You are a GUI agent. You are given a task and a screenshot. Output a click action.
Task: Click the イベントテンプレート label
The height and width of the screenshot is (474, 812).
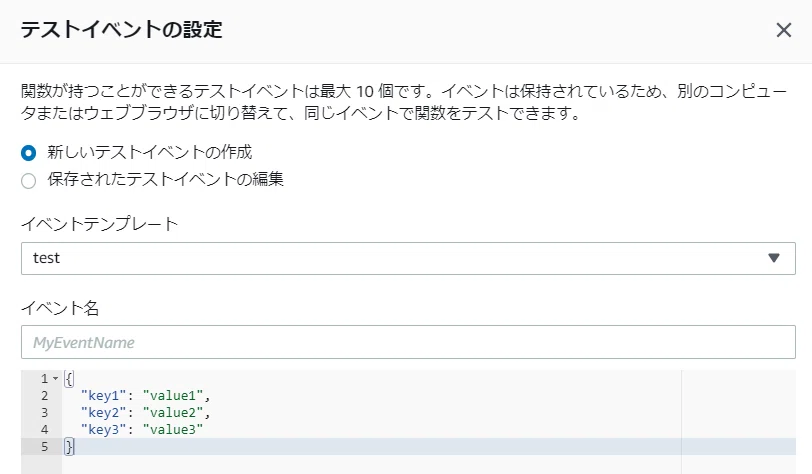pos(99,224)
